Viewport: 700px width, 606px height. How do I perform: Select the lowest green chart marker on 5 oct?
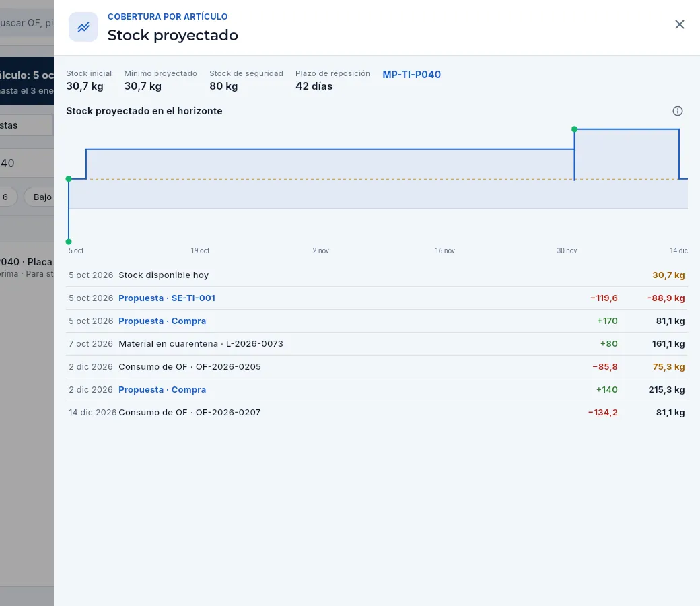click(x=69, y=242)
